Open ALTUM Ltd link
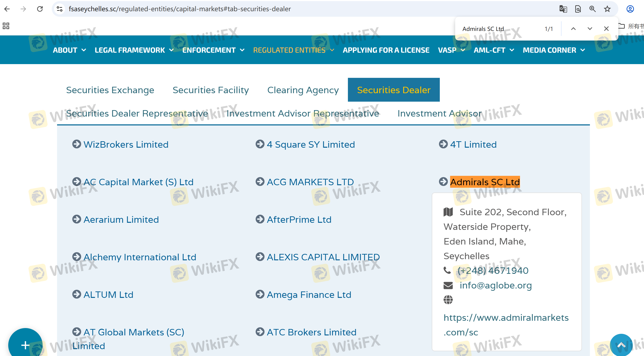 [x=108, y=295]
